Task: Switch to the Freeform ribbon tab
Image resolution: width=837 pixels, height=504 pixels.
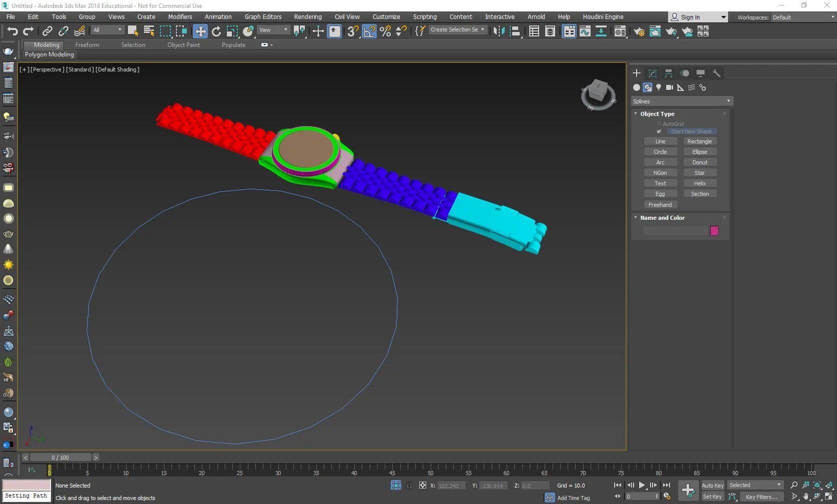Action: (x=87, y=45)
